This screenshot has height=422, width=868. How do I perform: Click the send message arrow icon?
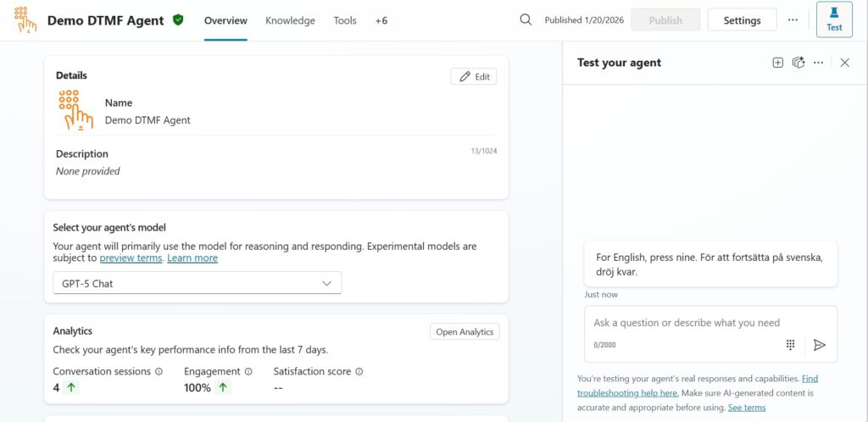click(819, 345)
